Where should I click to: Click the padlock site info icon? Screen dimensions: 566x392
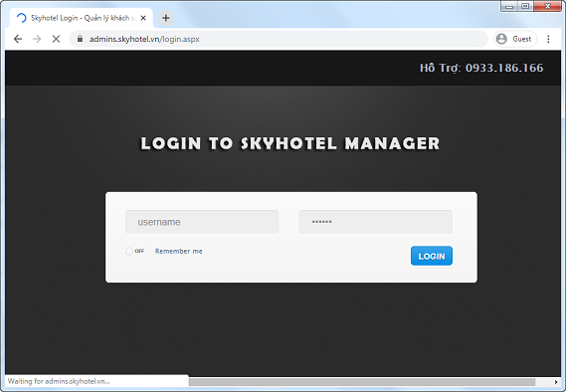point(81,39)
